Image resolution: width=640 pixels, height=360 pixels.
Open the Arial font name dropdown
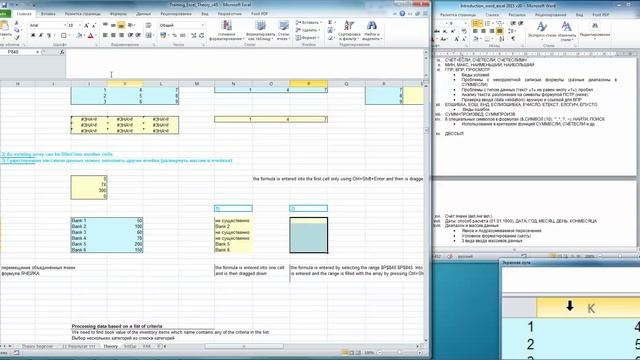65,25
